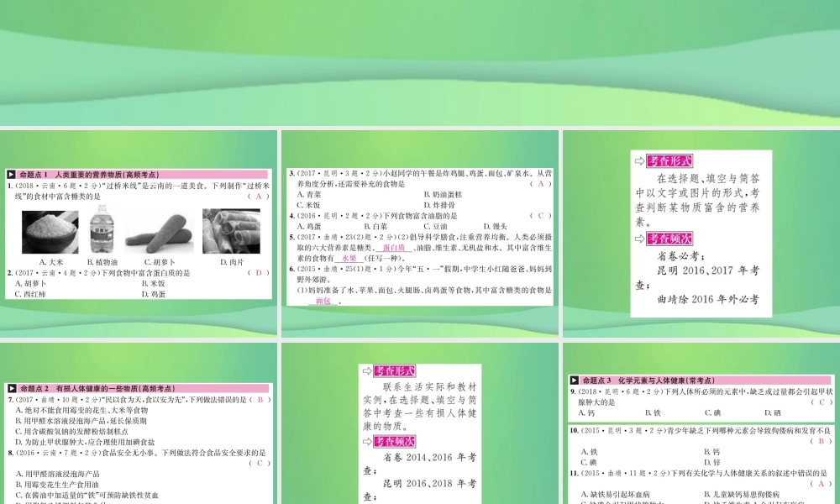
Task: Click option D. 鸡蛋 in question 2
Action: click(x=153, y=294)
